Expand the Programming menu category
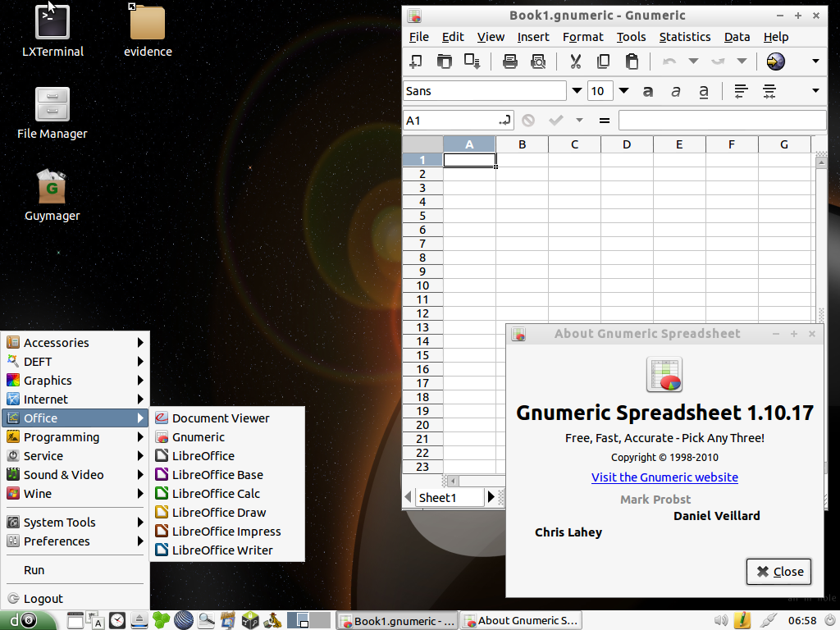 [x=75, y=437]
